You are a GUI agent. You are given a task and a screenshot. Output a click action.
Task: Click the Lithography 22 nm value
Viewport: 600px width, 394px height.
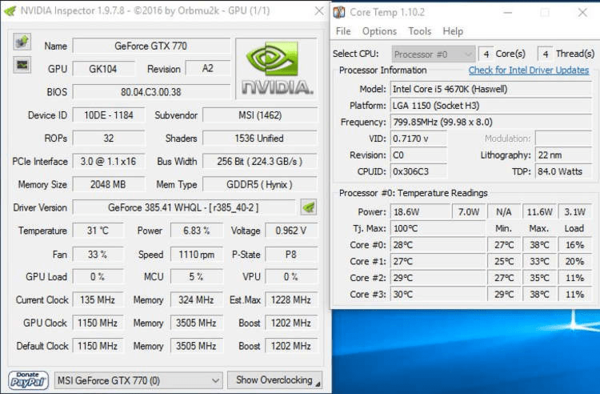click(x=563, y=155)
